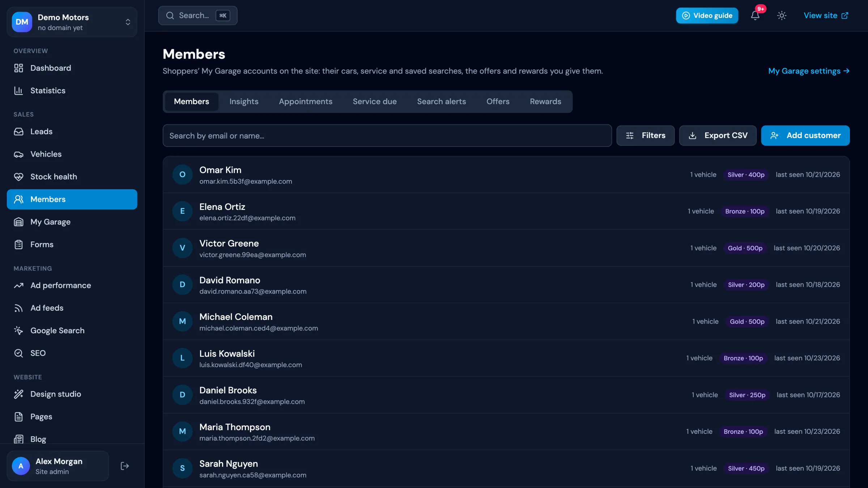This screenshot has width=868, height=488.
Task: Open the Filters button
Action: (x=646, y=136)
